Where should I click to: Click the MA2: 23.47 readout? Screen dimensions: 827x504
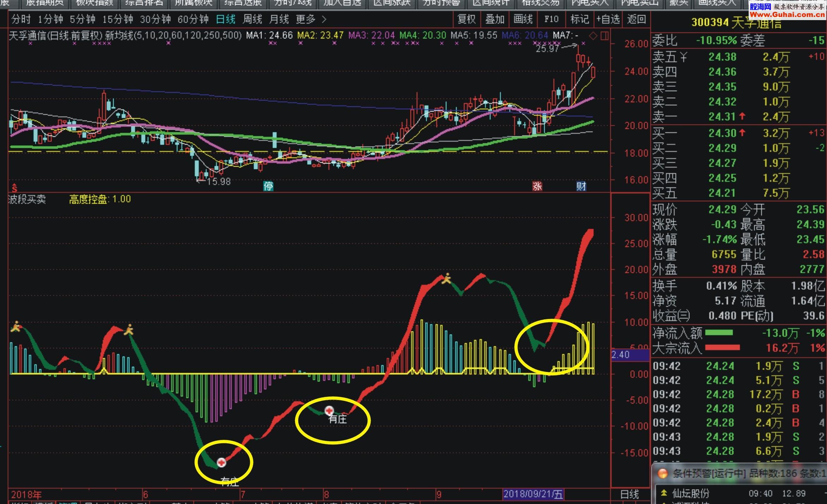[320, 35]
